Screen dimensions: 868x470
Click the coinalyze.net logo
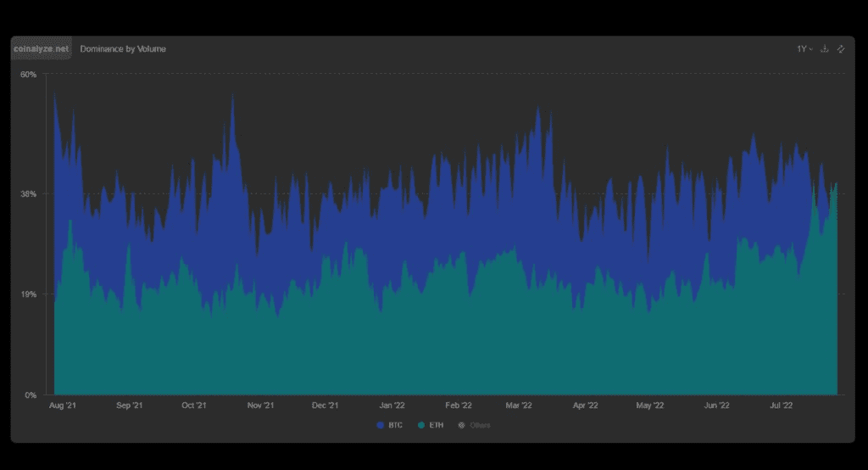point(42,49)
